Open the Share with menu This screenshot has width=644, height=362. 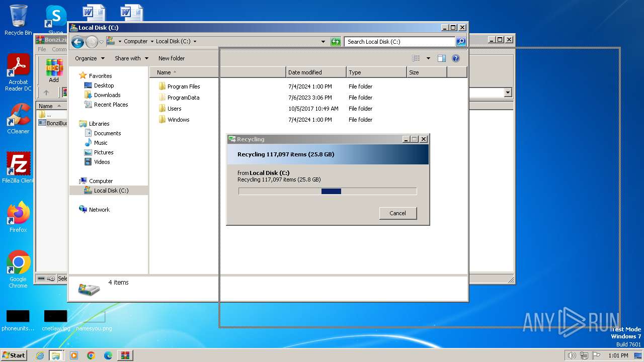(x=131, y=58)
